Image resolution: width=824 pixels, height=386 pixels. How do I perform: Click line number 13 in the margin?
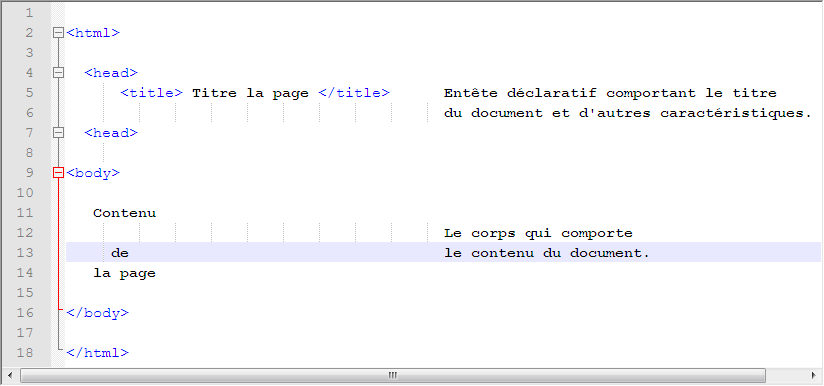[25, 253]
